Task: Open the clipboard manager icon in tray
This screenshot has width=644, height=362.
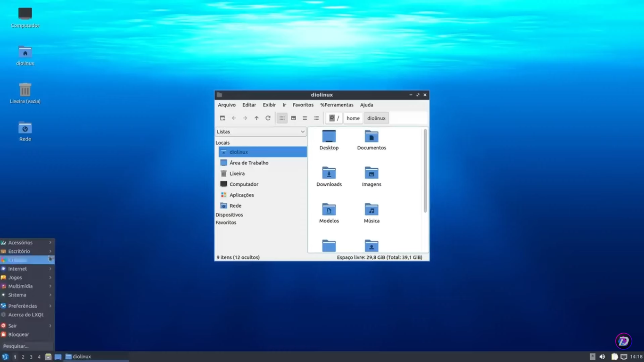Action: point(614,357)
